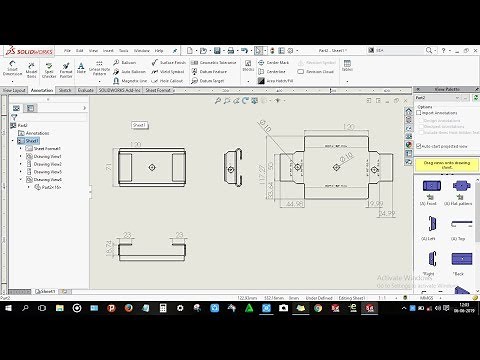
Task: Select Annotations in the feature tree
Action: (34, 133)
